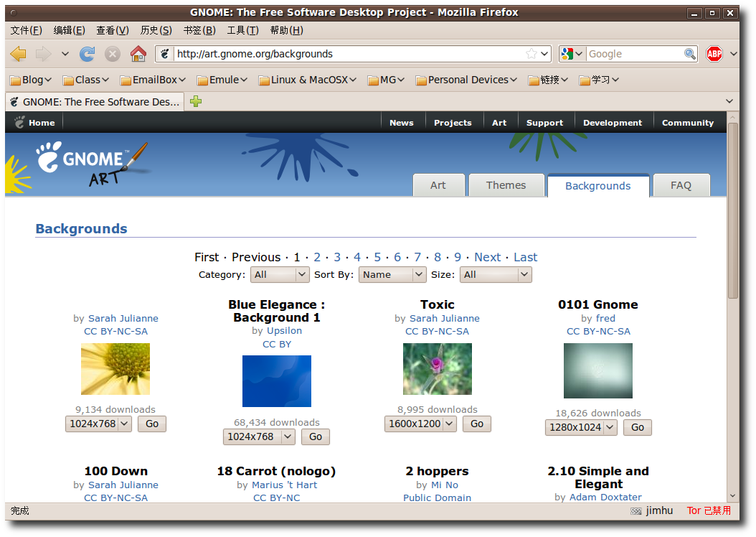
Task: Open the Emule bookmarks folder
Action: (x=222, y=80)
